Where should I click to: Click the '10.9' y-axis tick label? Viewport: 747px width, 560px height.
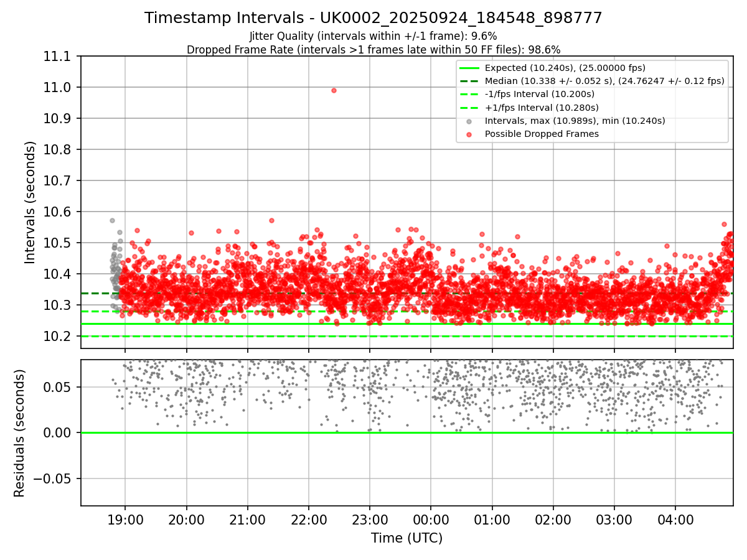[59, 119]
